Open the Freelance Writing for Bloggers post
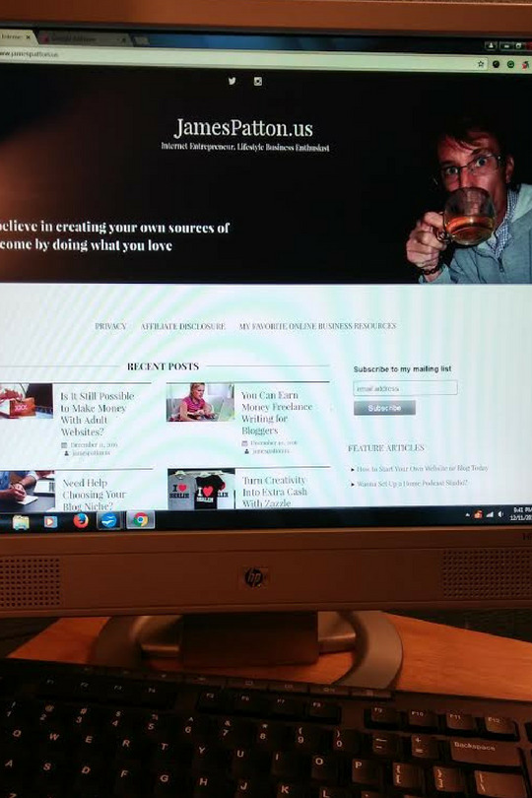The image size is (532, 798). click(x=277, y=413)
